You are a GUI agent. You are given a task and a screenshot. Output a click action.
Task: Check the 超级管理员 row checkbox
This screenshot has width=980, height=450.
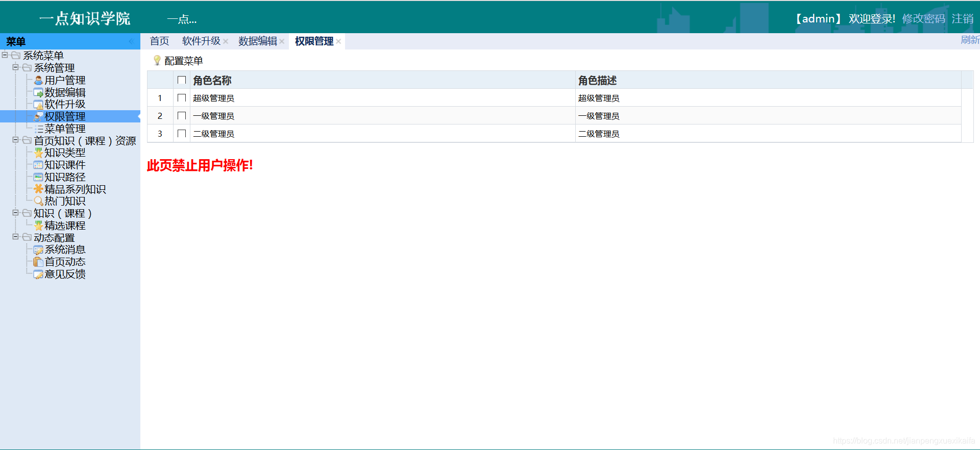click(182, 98)
